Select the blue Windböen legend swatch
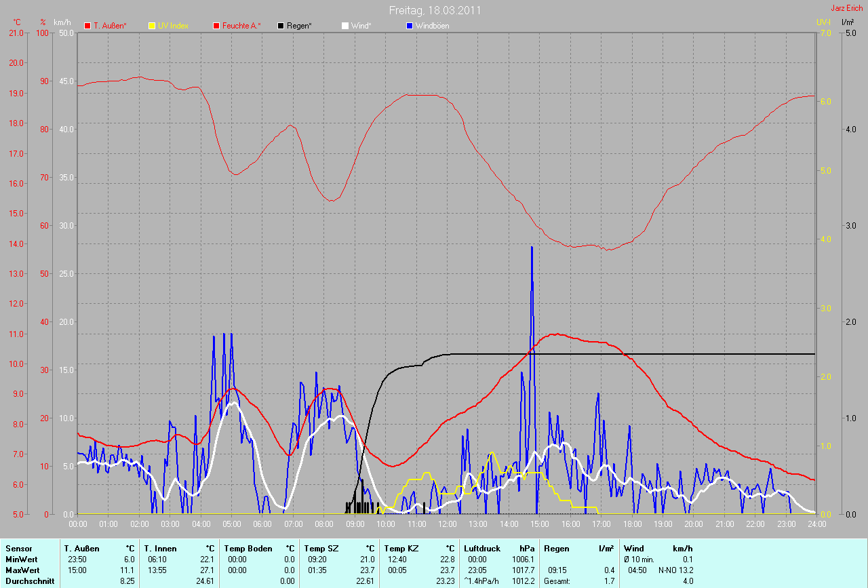The height and width of the screenshot is (588, 868). pos(409,26)
